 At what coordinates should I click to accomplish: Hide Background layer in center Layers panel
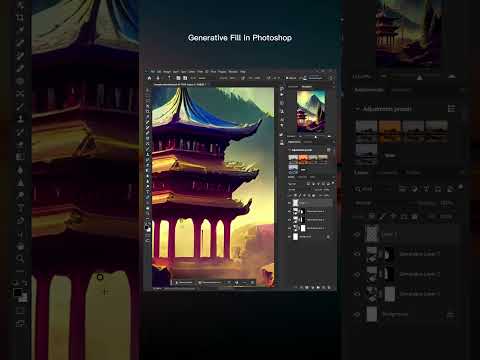tap(289, 237)
